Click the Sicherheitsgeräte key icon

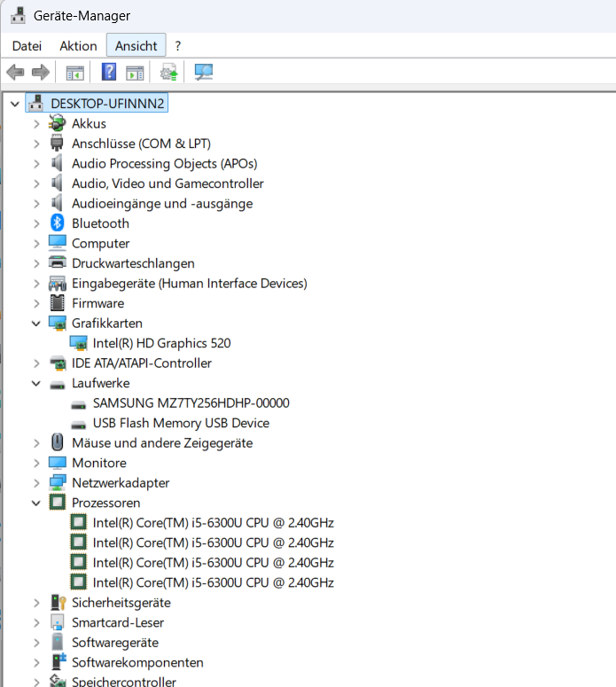57,603
